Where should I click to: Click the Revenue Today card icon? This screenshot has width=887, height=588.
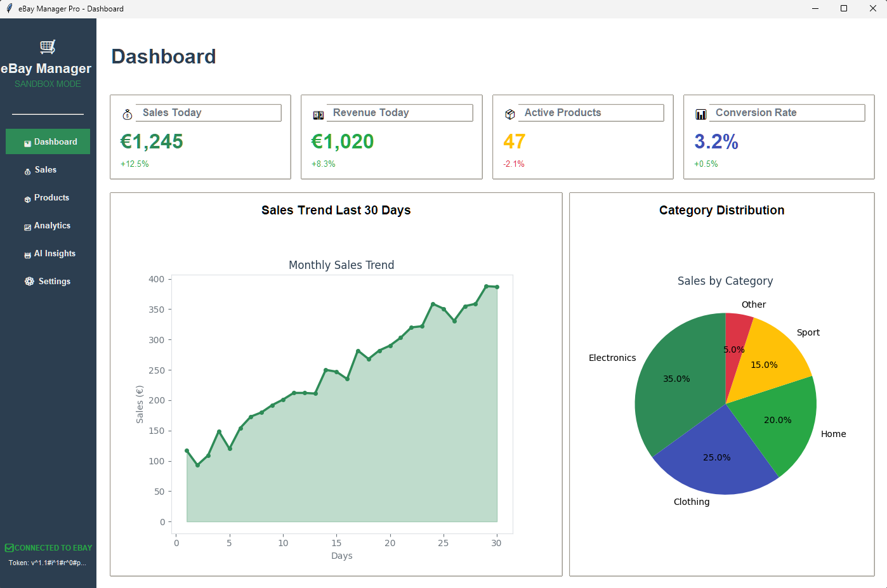click(319, 115)
